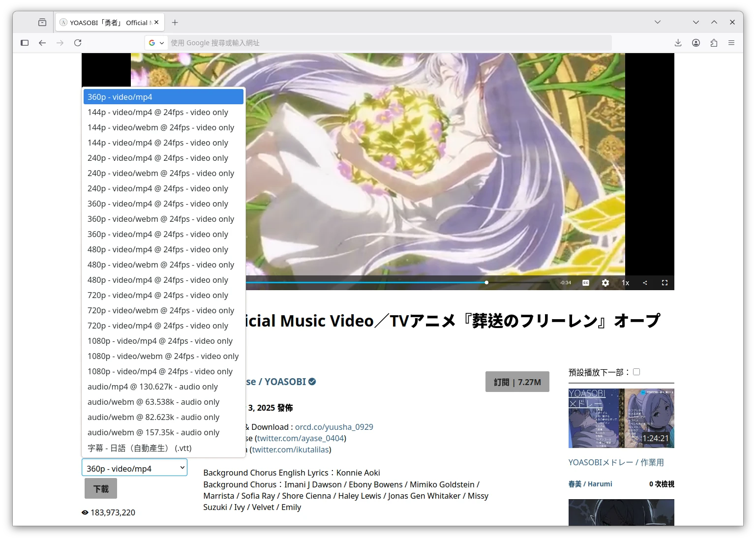Open the YOASOBI medley video thumbnail
Viewport: 756px width, 540px height.
pos(621,418)
